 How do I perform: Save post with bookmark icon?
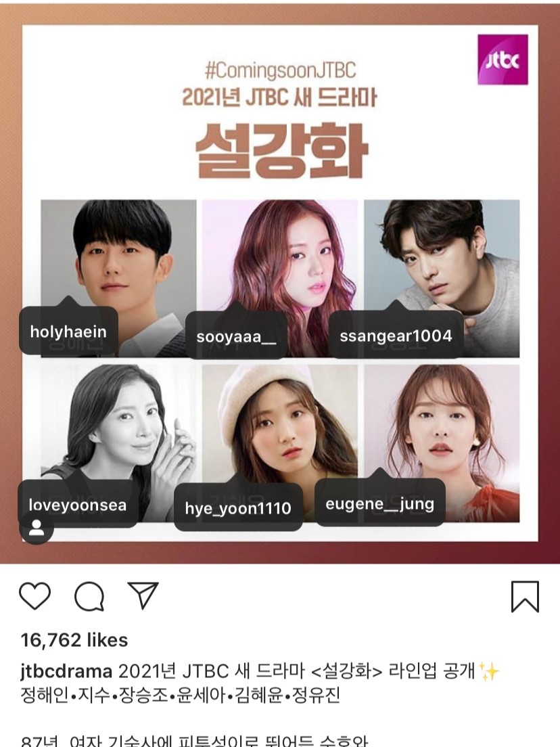click(x=525, y=596)
